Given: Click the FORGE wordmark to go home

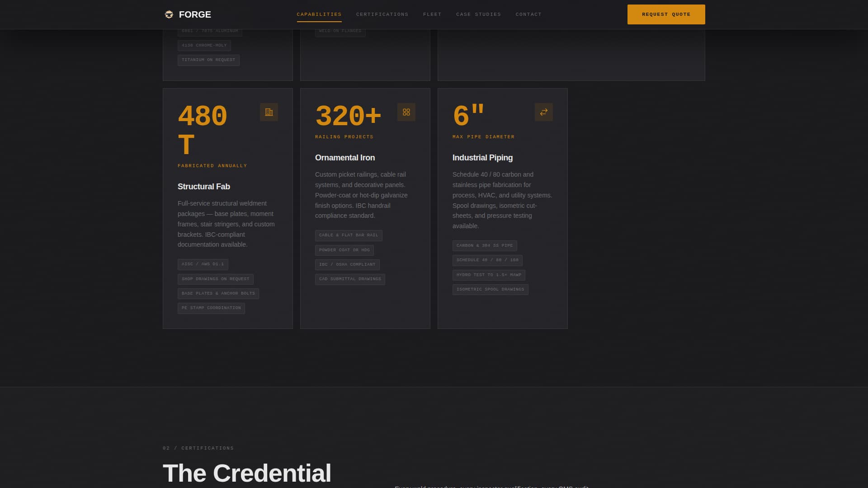Looking at the screenshot, I should (x=194, y=14).
